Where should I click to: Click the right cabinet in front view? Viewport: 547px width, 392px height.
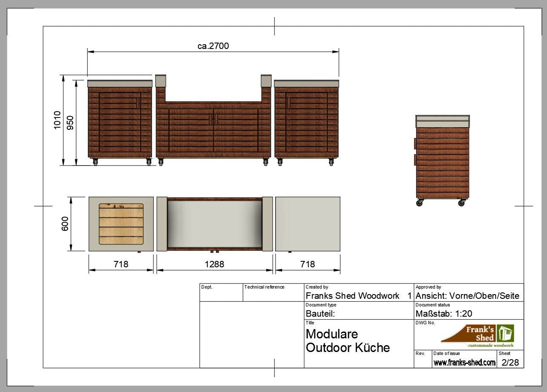(x=307, y=121)
